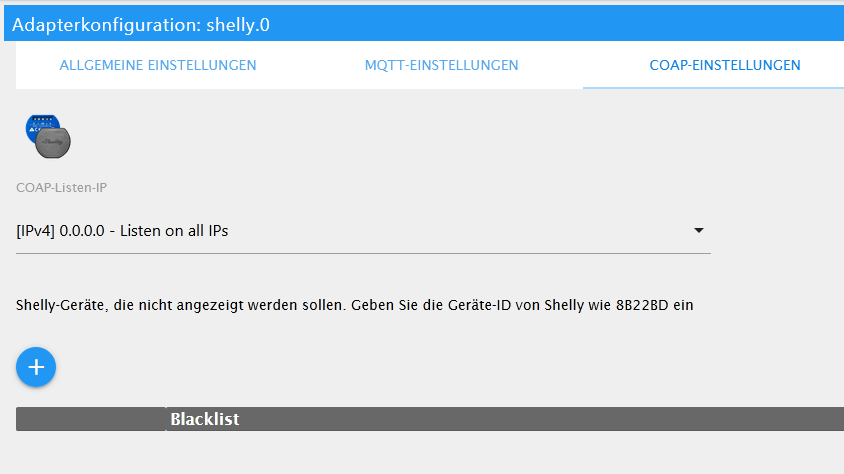Open the '[IPv4] 0.0.0.0 - Listen on all IPs' selector
Viewport: 844px width, 474px height.
pos(363,231)
